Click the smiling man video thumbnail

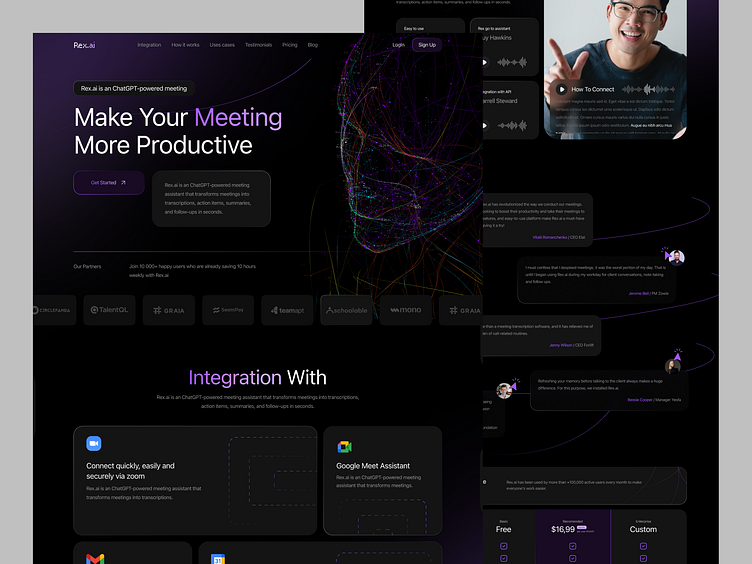point(615,69)
